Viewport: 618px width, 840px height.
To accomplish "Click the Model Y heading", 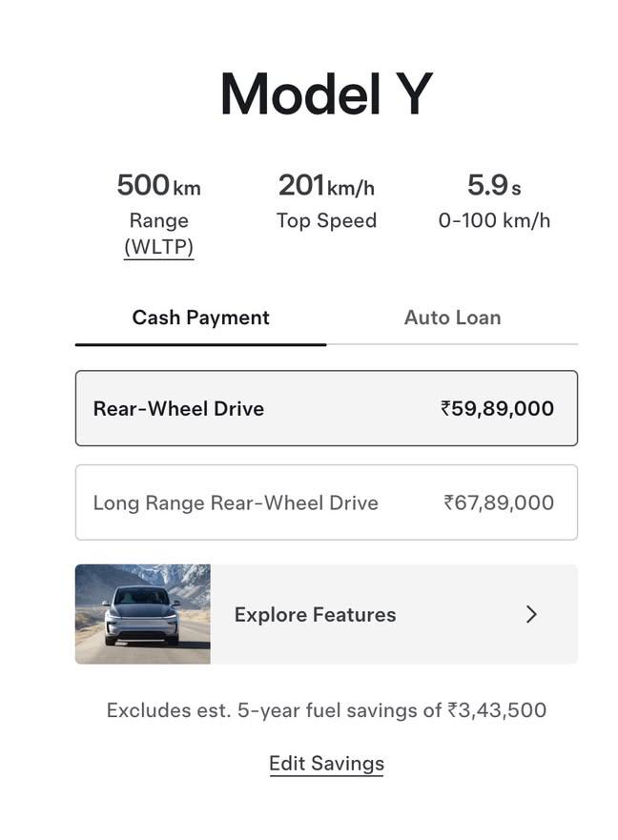I will tap(326, 94).
